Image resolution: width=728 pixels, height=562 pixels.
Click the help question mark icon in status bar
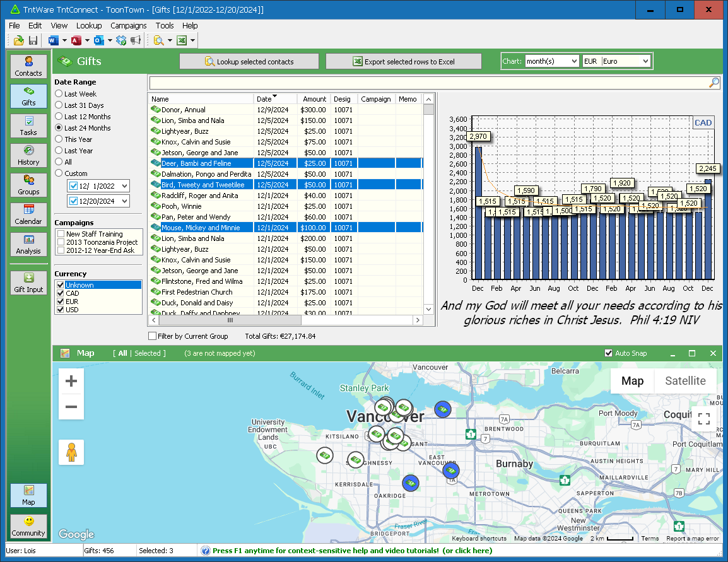tap(205, 551)
